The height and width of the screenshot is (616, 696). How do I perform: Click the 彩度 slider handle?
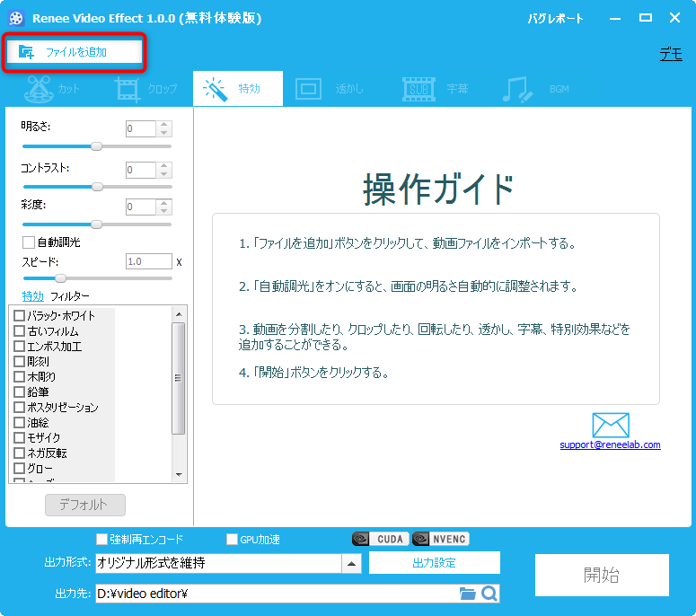96,224
